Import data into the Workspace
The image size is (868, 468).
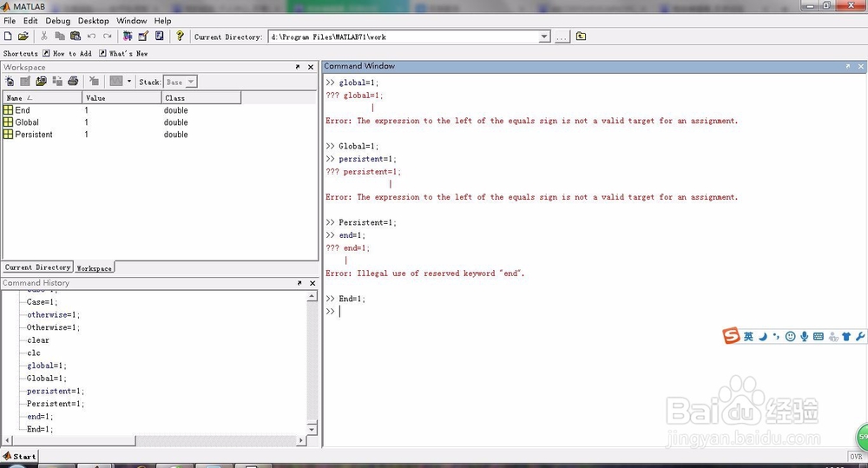point(41,82)
